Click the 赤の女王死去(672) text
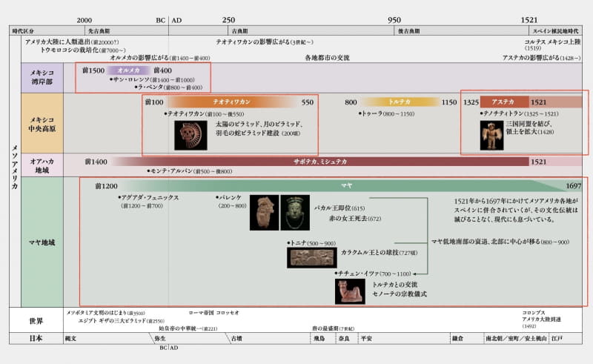The width and height of the screenshot is (593, 364). pyautogui.click(x=355, y=219)
